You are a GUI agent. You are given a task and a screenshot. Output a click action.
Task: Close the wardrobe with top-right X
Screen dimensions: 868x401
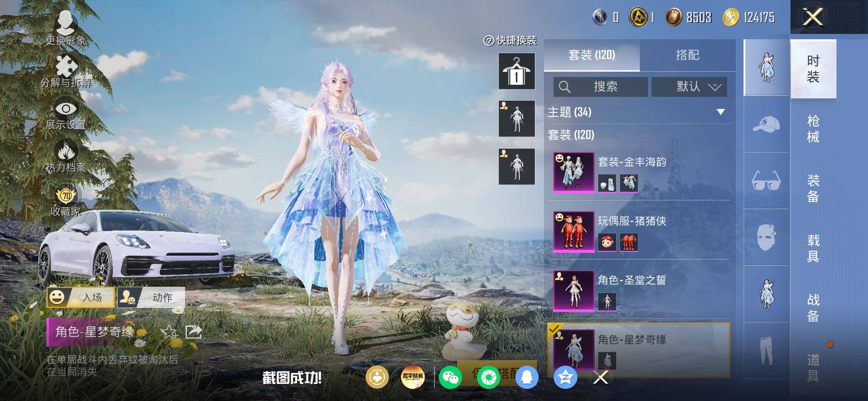click(813, 17)
